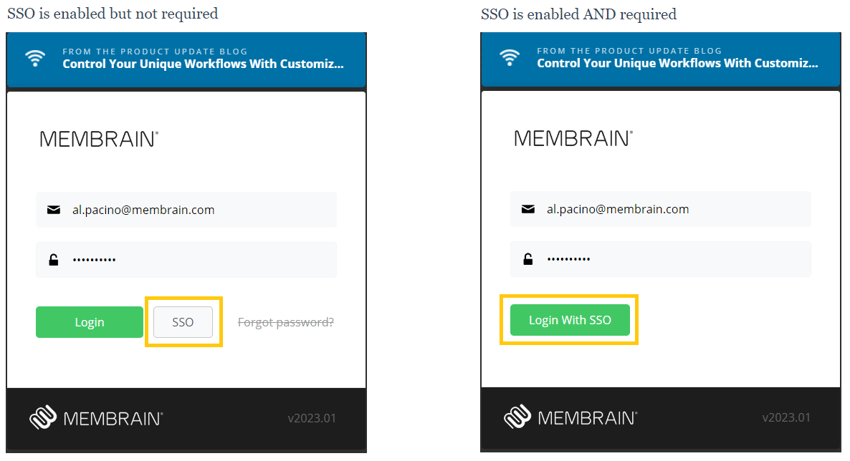Click the wifi icon in the left panel banner
Image resolution: width=850 pixels, height=461 pixels.
35,58
